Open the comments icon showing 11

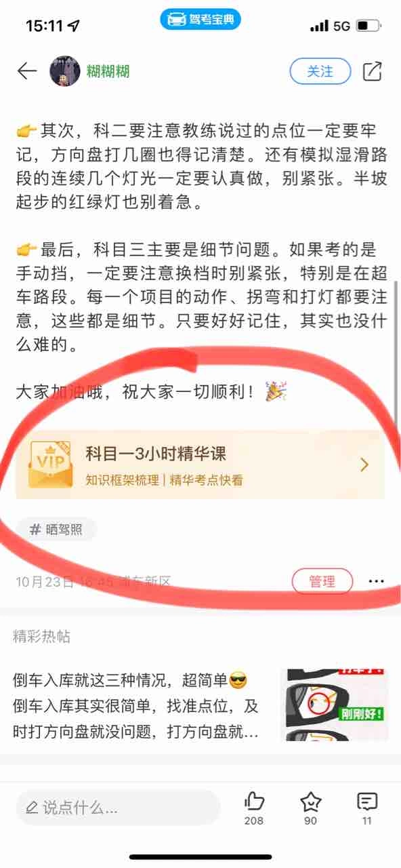(x=366, y=802)
